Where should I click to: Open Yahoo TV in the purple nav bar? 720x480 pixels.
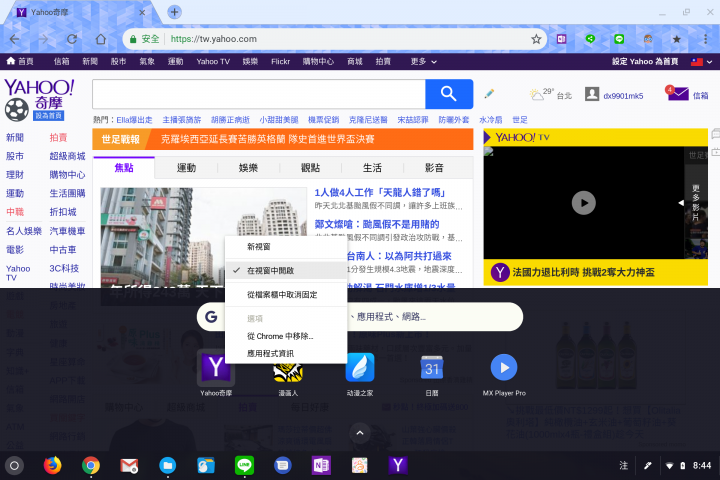click(x=213, y=62)
